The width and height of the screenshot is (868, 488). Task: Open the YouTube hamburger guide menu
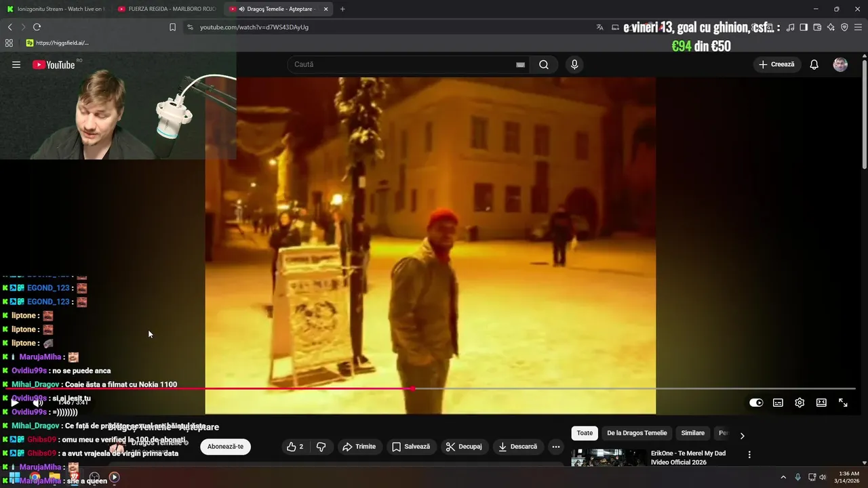tap(16, 64)
